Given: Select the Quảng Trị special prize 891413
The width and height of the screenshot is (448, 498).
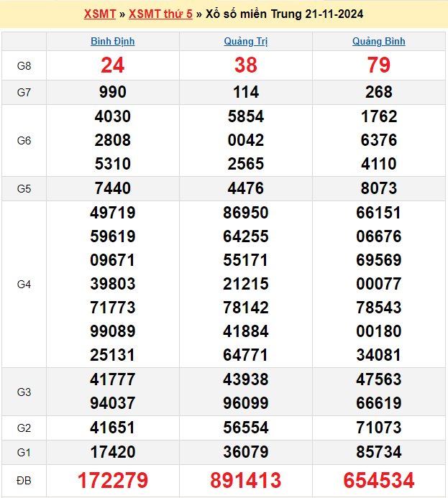Looking at the screenshot, I should (x=245, y=480).
